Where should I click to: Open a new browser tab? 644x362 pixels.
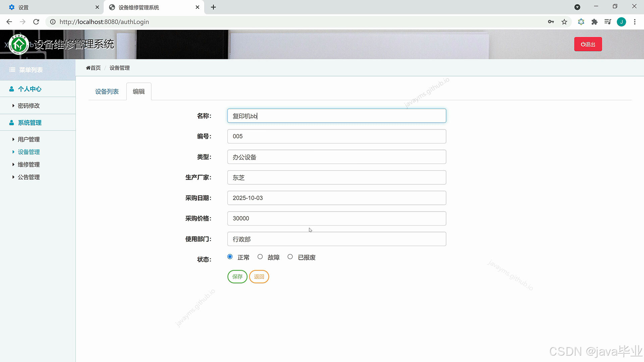point(213,7)
